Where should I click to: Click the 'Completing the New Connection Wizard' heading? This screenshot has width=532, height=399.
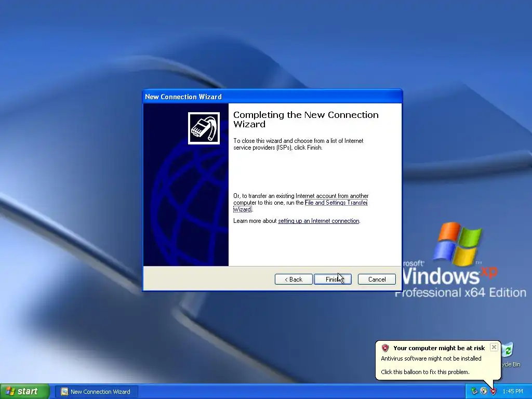(x=305, y=119)
